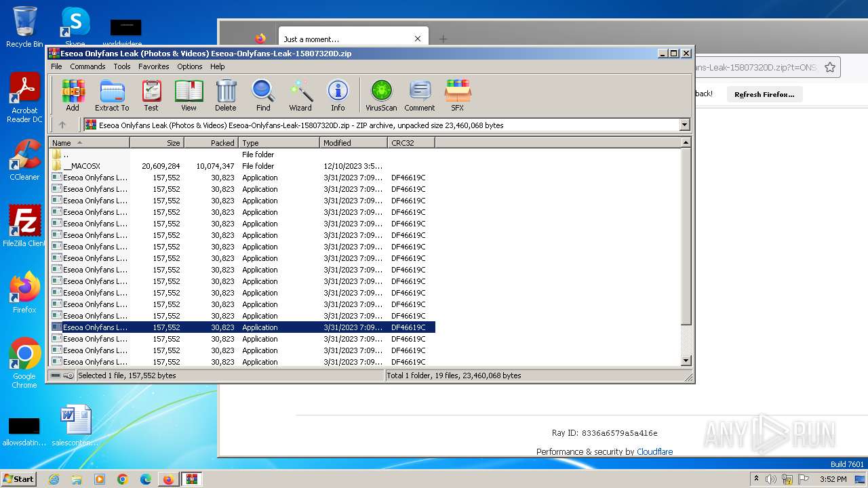Image resolution: width=868 pixels, height=488 pixels.
Task: Show hidden tray icons arrow
Action: pyautogui.click(x=756, y=479)
